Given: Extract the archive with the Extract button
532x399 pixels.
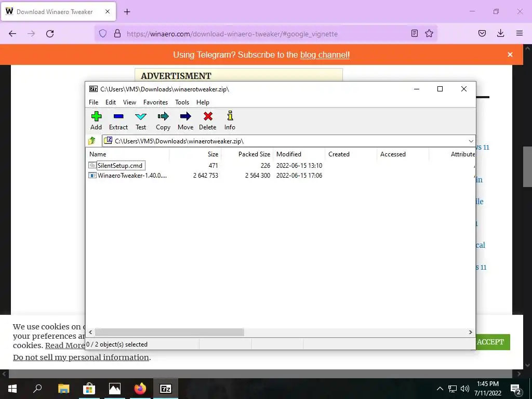Looking at the screenshot, I should [118, 121].
